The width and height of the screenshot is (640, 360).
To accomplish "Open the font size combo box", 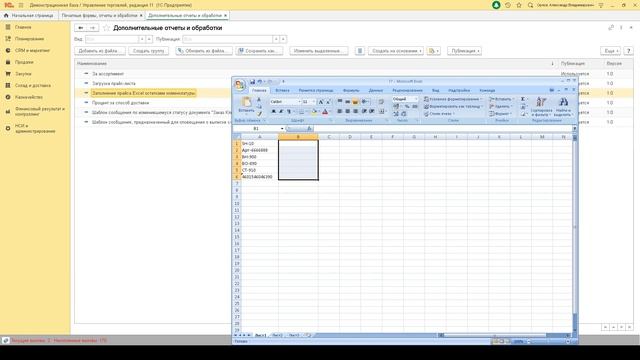I will tap(309, 102).
